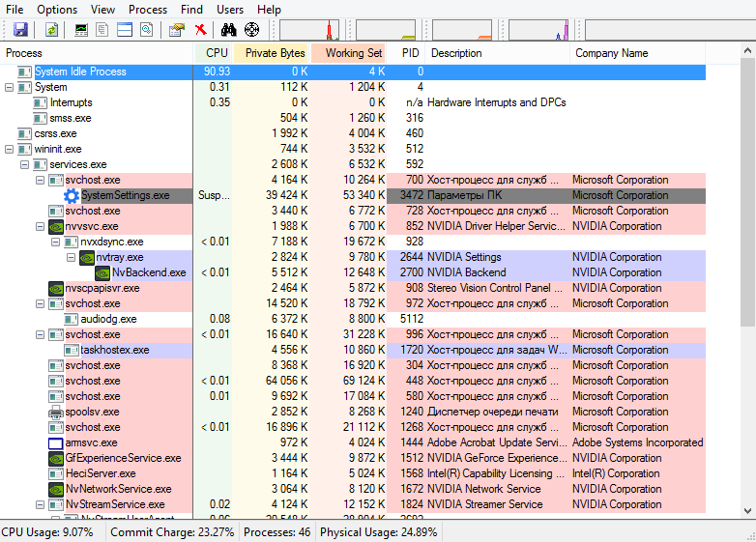The width and height of the screenshot is (756, 542).
Task: Open the Help menu
Action: pos(269,9)
